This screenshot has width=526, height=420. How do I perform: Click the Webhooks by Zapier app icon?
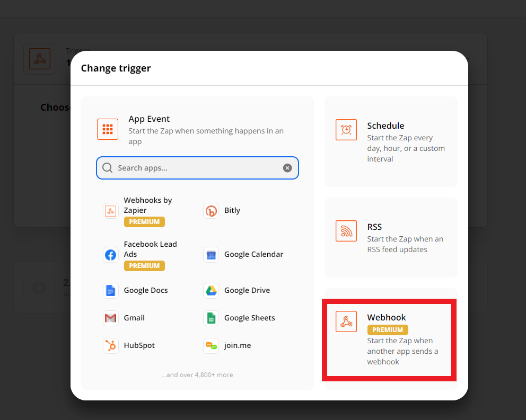110,211
